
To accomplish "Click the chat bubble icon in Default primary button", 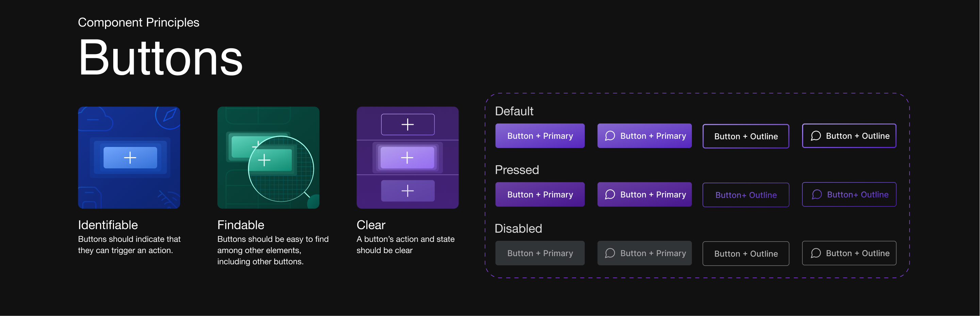I will pos(610,136).
